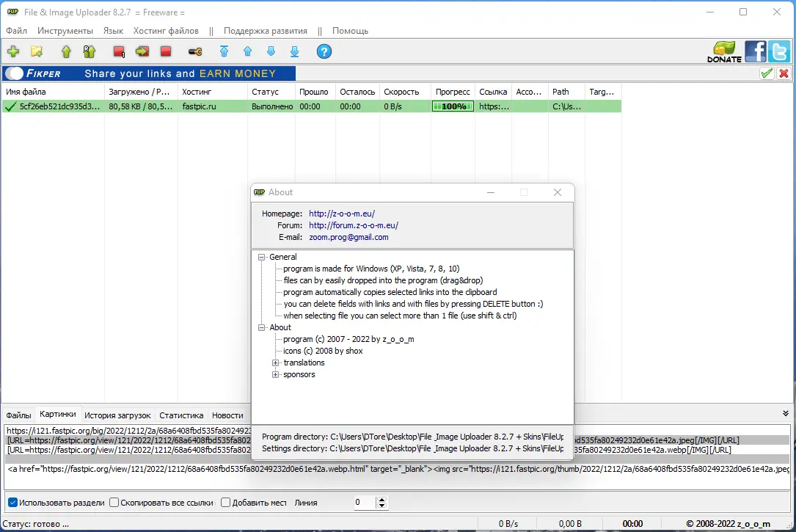Switch to the Файлы tab
Image resolution: width=796 pixels, height=532 pixels.
pyautogui.click(x=19, y=415)
